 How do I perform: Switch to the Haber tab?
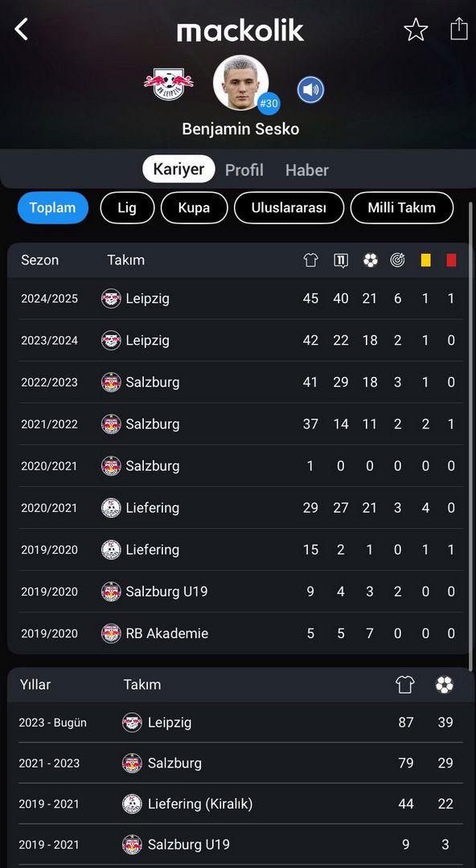tap(307, 170)
